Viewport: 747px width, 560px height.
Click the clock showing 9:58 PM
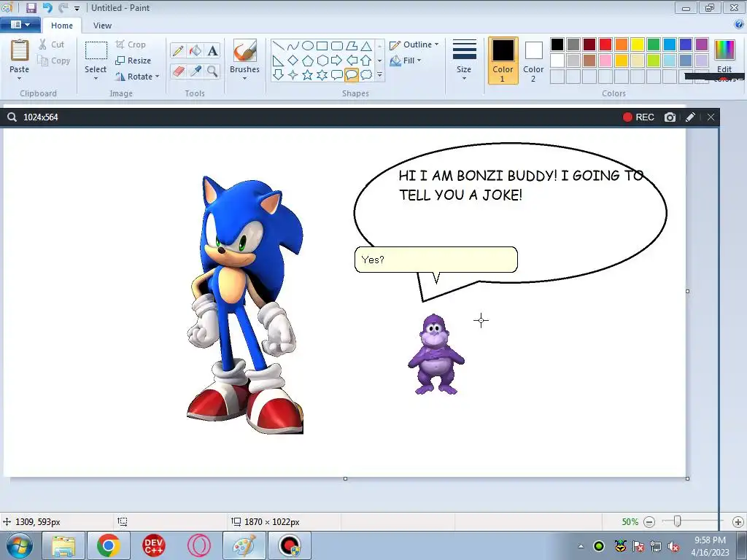pos(710,540)
